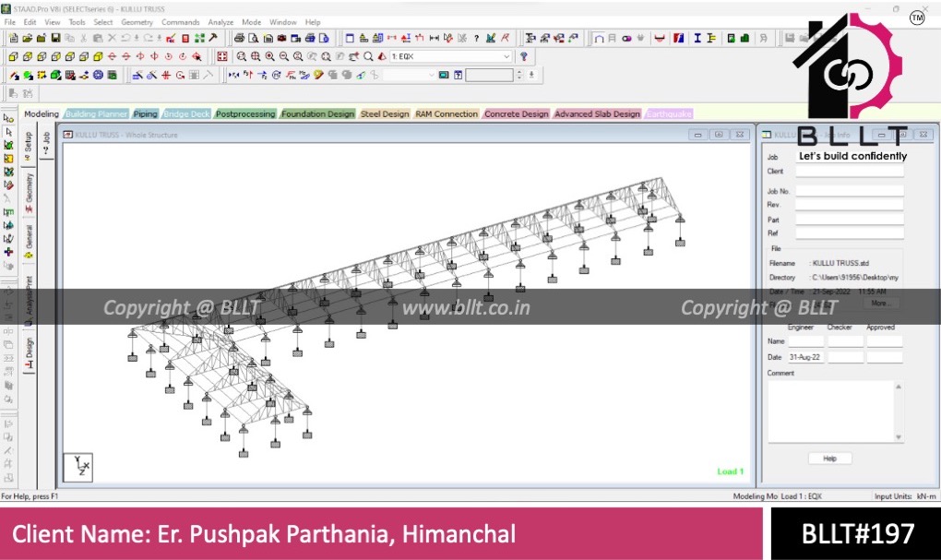This screenshot has height=560, width=941.
Task: Click the Zoom In magnifier icon
Action: tap(269, 56)
